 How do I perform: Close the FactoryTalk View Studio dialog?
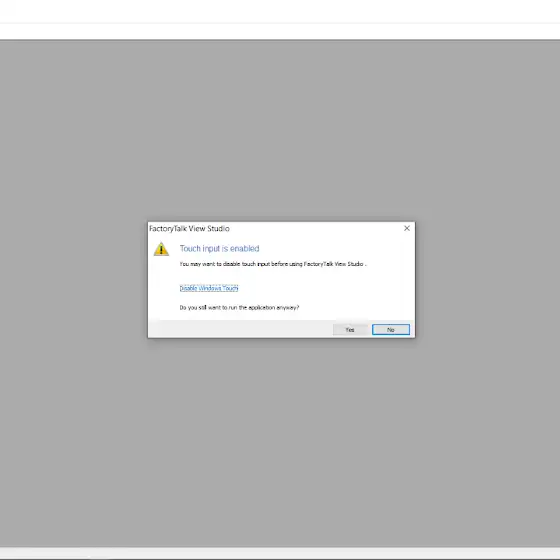click(x=407, y=228)
